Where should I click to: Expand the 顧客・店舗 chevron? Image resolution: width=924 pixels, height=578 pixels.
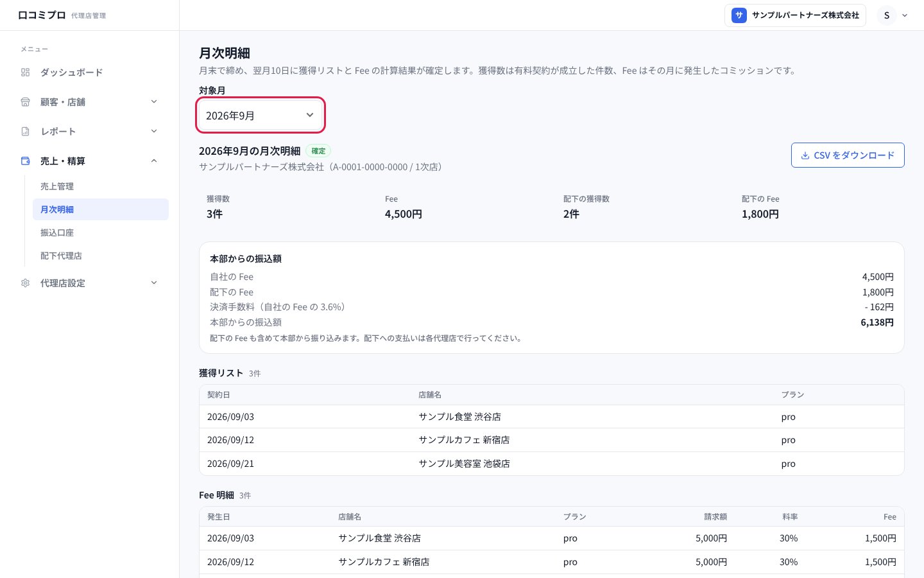coord(154,102)
